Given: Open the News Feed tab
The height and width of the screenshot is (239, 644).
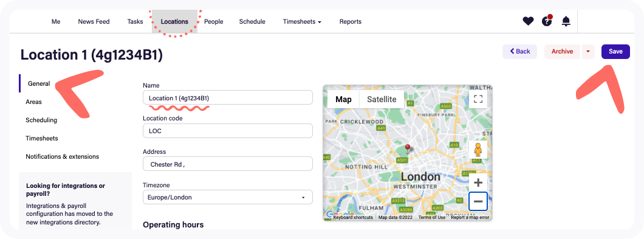Looking at the screenshot, I should [94, 22].
